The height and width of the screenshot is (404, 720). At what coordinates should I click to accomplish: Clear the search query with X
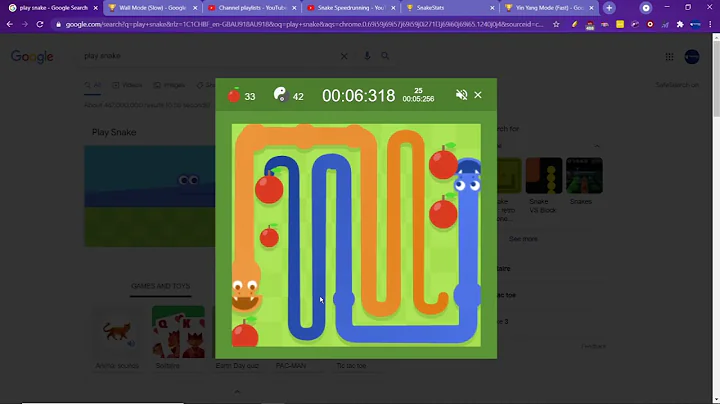(344, 56)
